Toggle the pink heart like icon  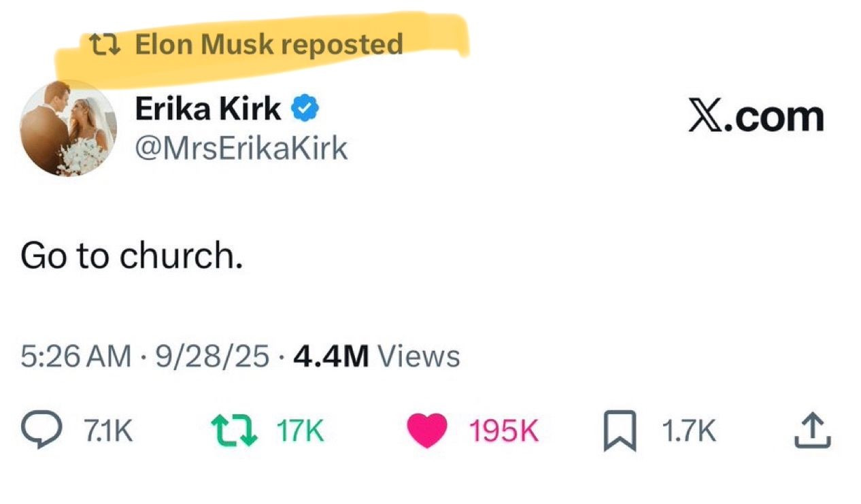[426, 431]
